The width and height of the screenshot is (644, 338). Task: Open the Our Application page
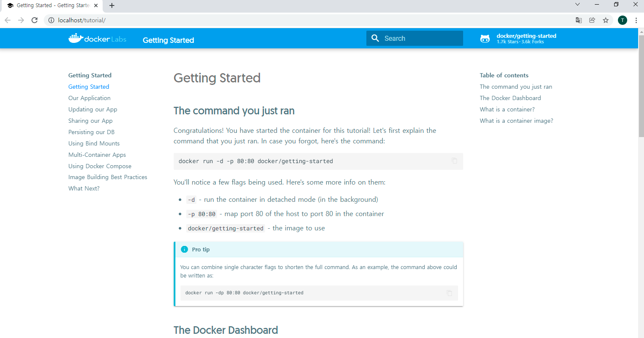coord(90,98)
